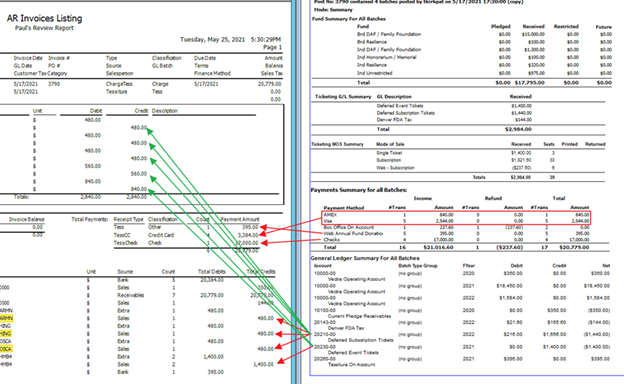Click invoice number 3790 in the listing

(x=54, y=84)
